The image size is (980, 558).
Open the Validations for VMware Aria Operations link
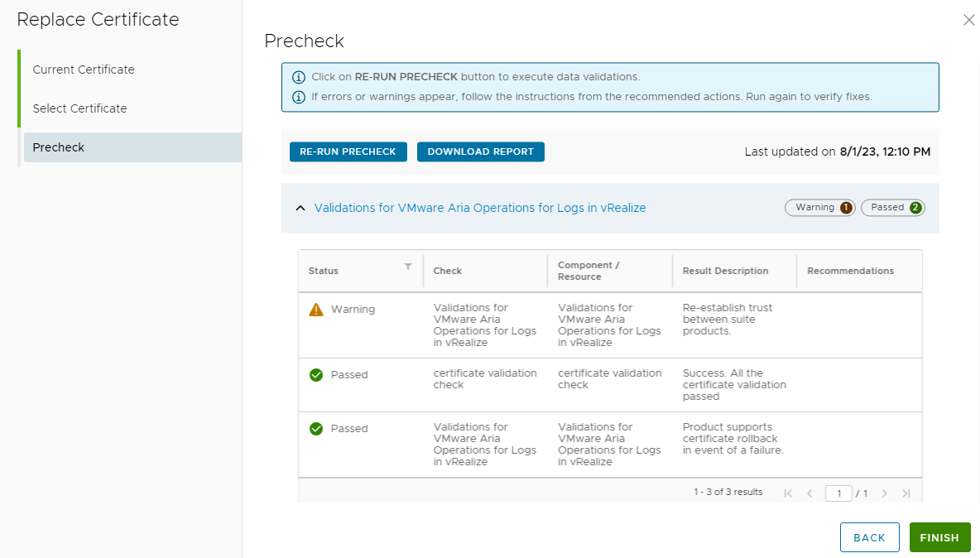(480, 208)
